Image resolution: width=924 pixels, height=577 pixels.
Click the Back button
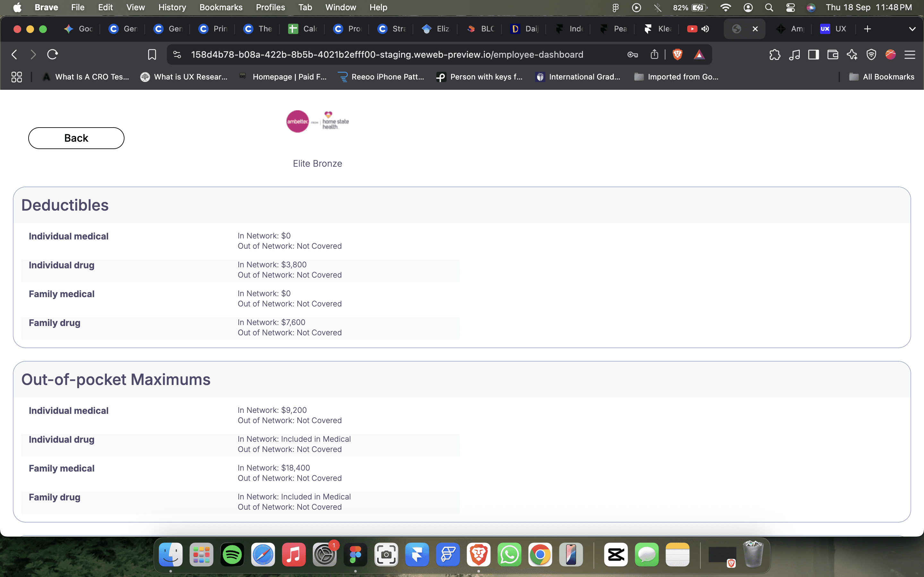tap(76, 138)
